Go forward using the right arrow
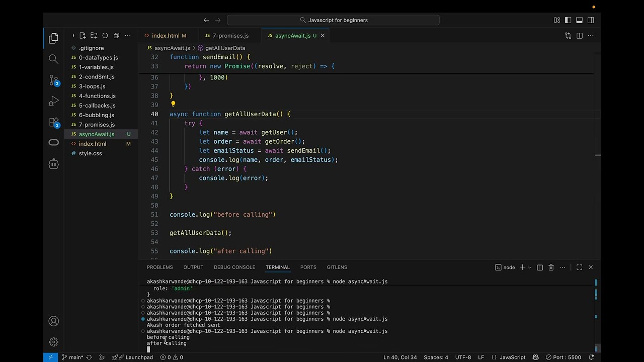 [218, 20]
